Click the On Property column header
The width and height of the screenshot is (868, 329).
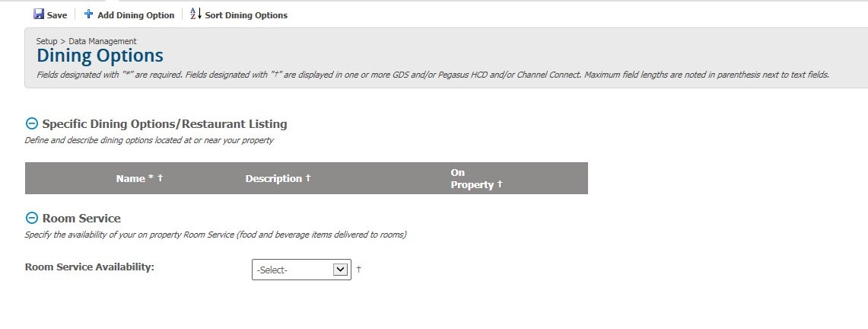click(x=476, y=178)
